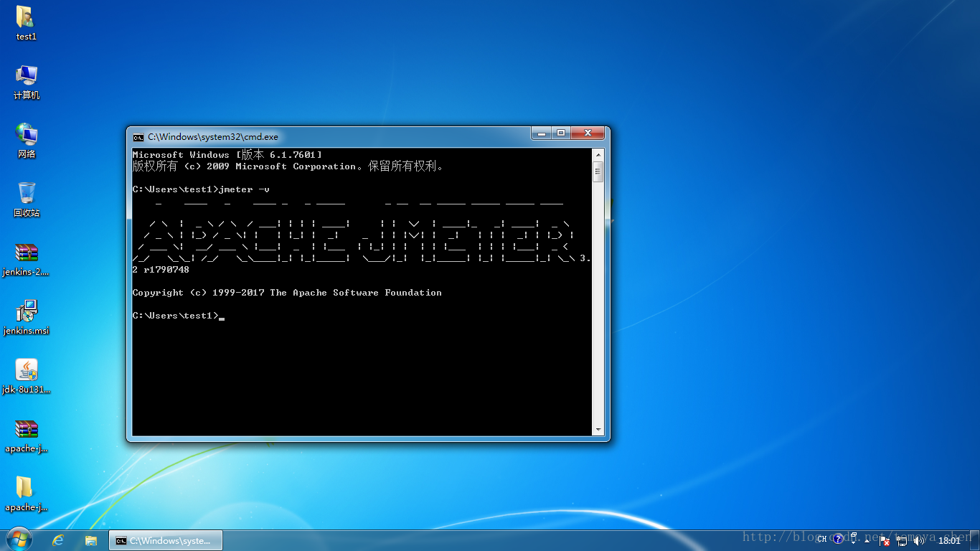The image size is (980, 551).
Task: Open the volume speaker tray icon
Action: pyautogui.click(x=919, y=540)
